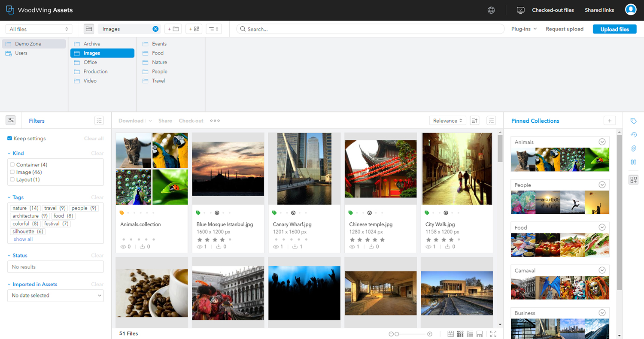Open Checked-out files
This screenshot has height=339, width=644.
tap(553, 10)
